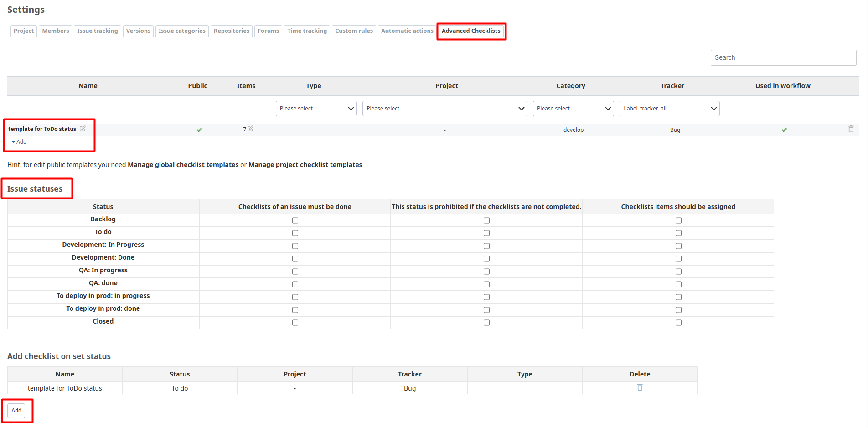Check 'status is prohibited' box for Closed
The image size is (868, 428).
click(486, 323)
